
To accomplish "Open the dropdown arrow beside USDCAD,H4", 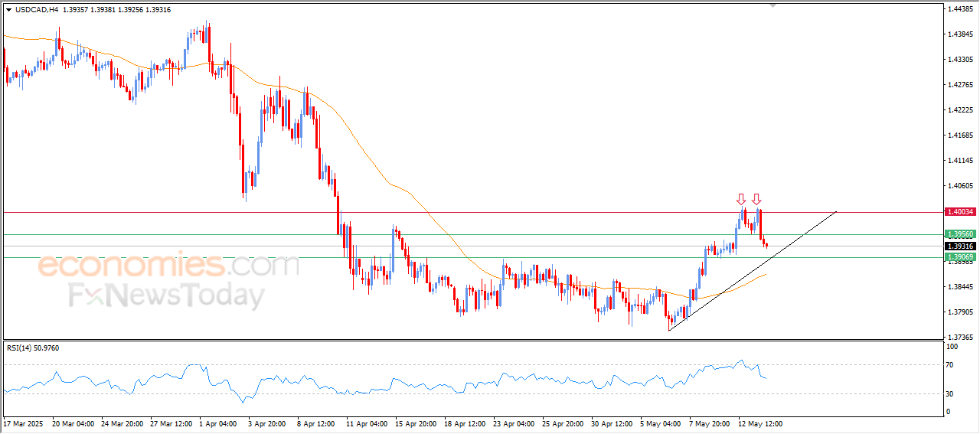I will (x=8, y=10).
